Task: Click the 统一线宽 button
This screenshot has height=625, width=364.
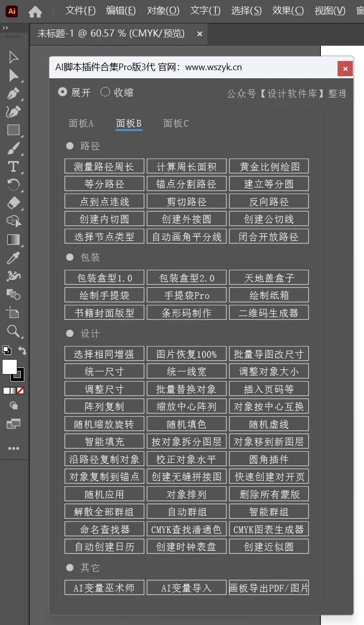Action: 186,371
